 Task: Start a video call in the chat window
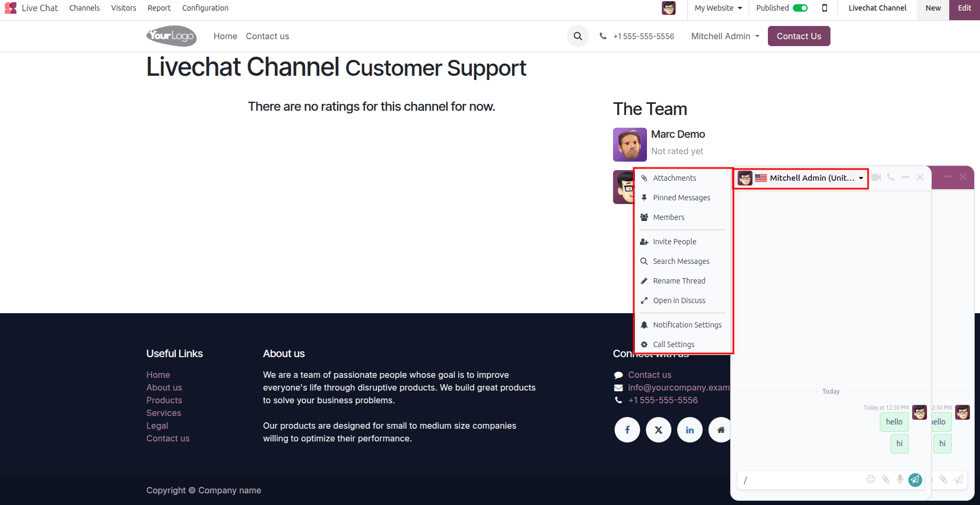(x=876, y=178)
